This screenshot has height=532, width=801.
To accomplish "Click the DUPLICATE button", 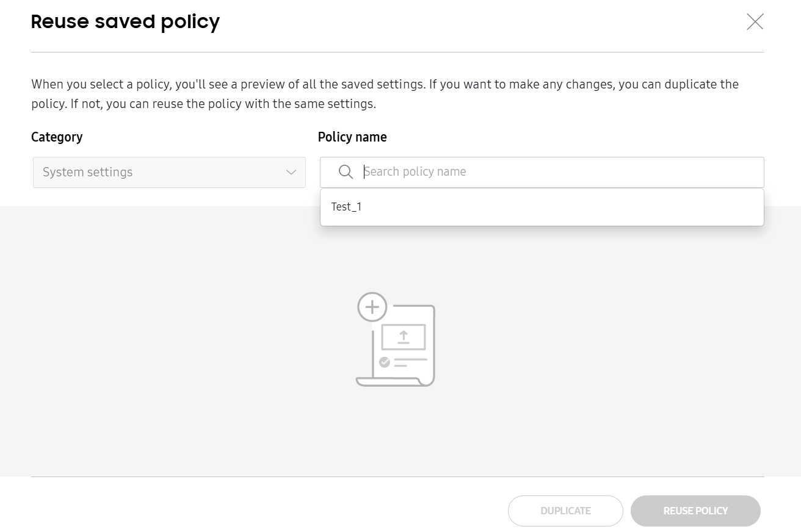I will click(565, 511).
